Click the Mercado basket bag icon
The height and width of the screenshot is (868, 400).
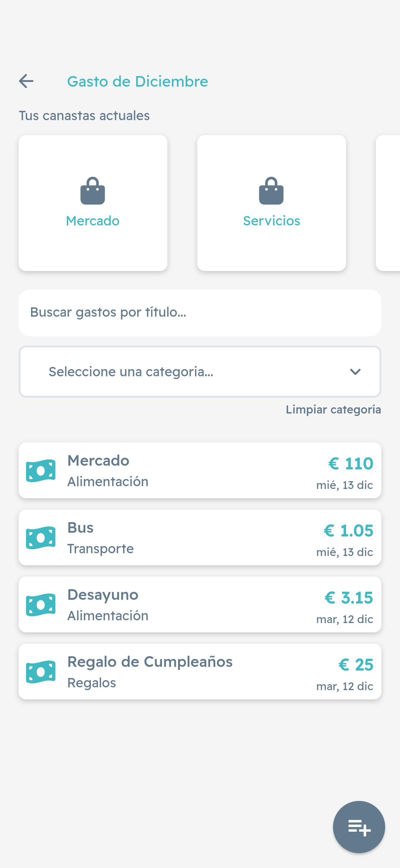point(93,191)
